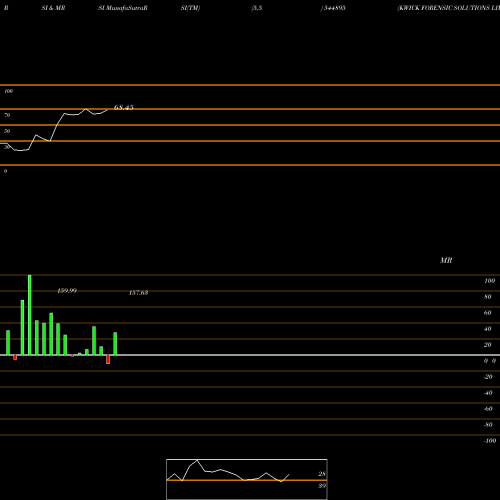Click the "28" value in the mini chart

(322, 474)
